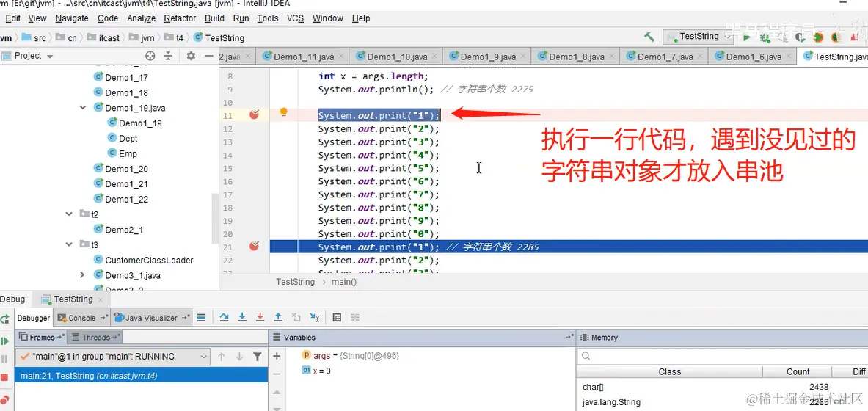Select the java.lang.String row in Memory

point(723,402)
